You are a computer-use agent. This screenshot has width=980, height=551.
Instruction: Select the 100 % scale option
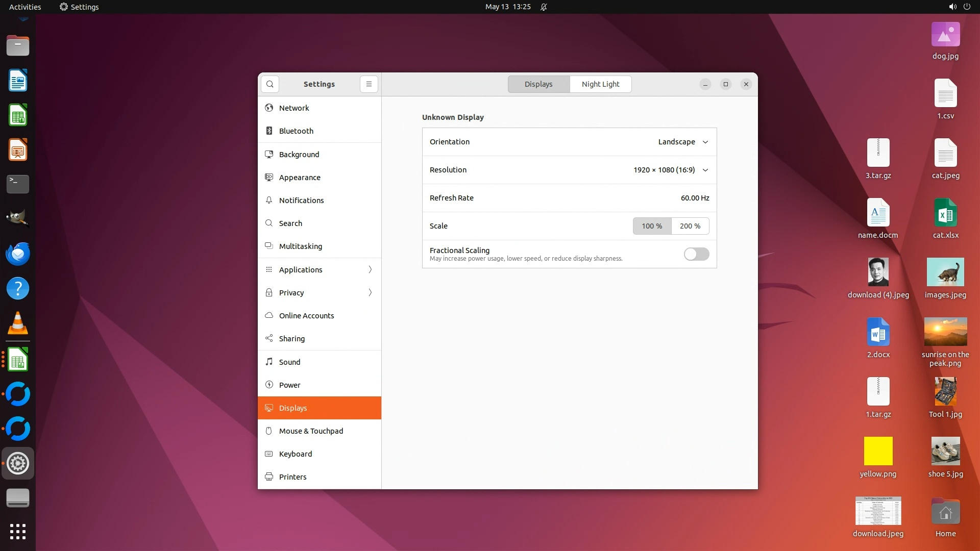click(x=652, y=226)
